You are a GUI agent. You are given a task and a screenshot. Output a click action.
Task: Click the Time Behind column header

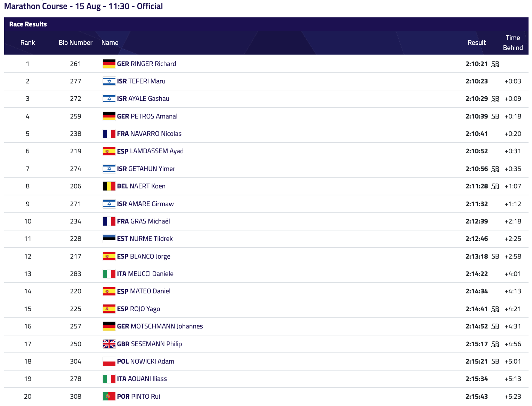(513, 43)
